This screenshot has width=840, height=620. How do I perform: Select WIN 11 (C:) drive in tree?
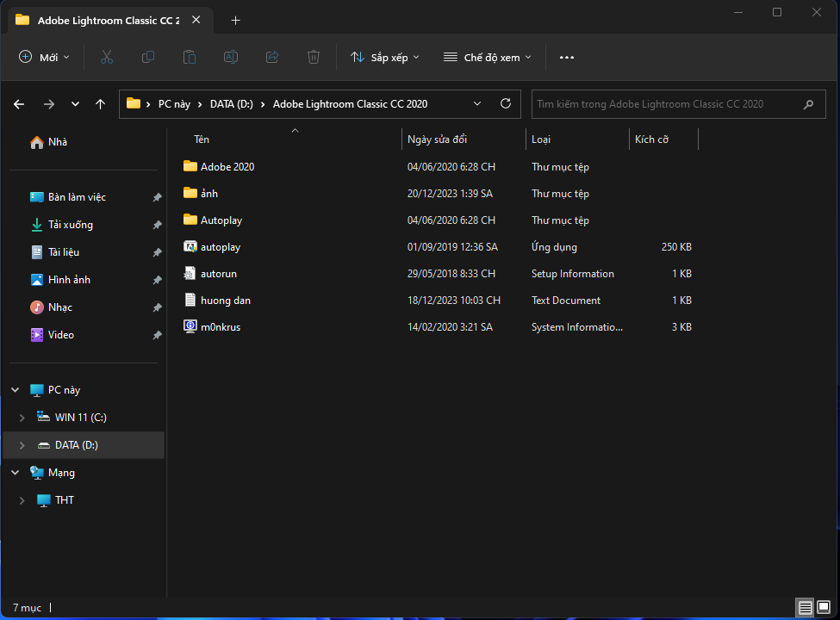72,418
